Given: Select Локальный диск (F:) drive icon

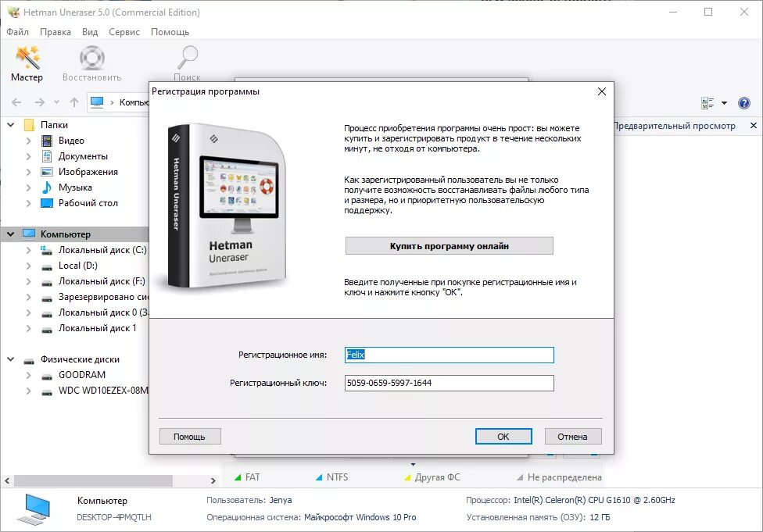Looking at the screenshot, I should [x=47, y=282].
